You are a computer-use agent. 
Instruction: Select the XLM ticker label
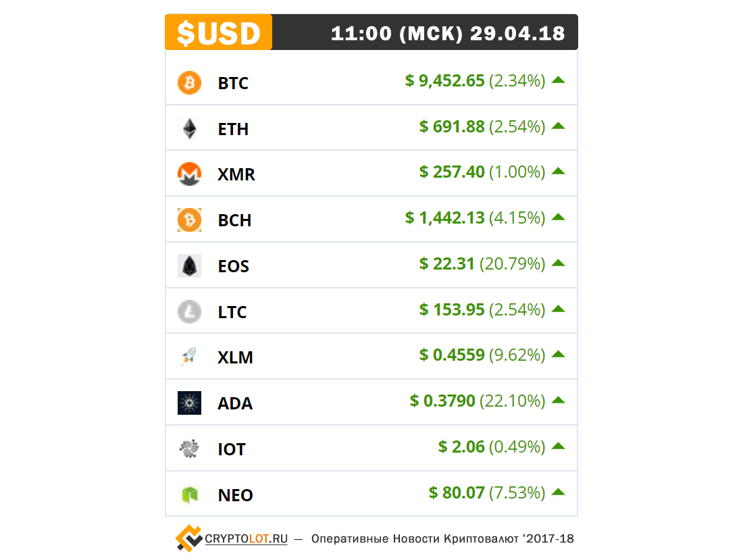(x=235, y=357)
